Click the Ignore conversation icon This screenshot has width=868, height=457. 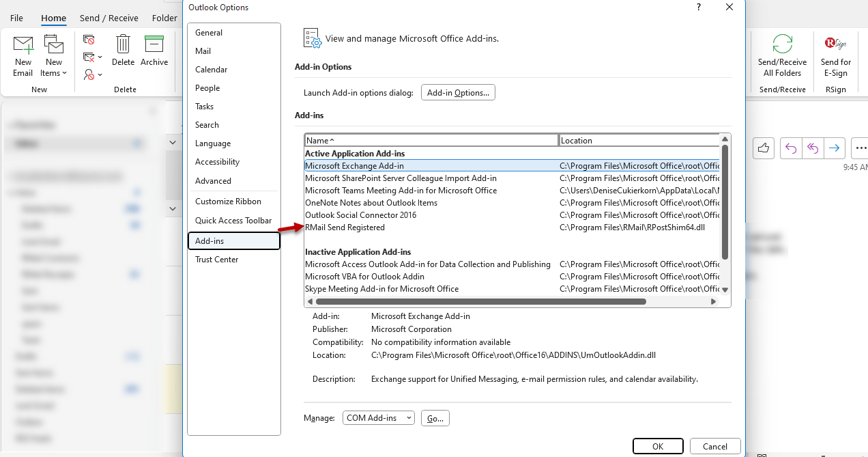87,40
